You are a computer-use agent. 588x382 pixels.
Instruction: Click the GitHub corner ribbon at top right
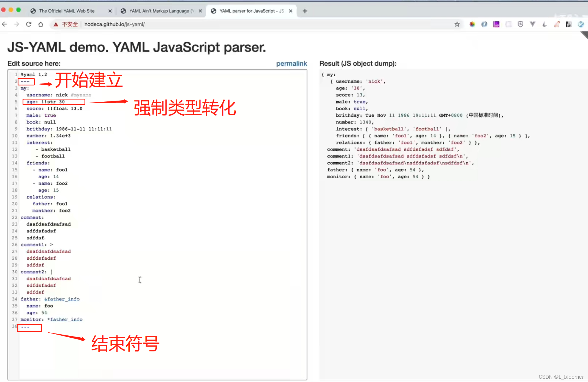[585, 34]
